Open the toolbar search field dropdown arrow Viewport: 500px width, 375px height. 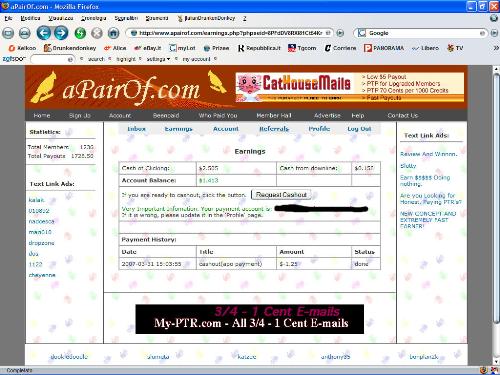[70, 59]
